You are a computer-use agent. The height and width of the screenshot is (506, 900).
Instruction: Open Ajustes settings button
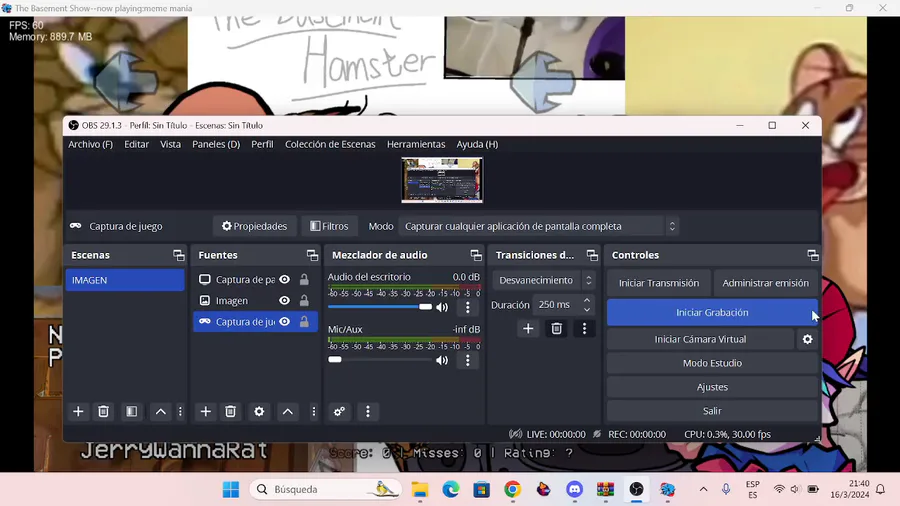712,387
